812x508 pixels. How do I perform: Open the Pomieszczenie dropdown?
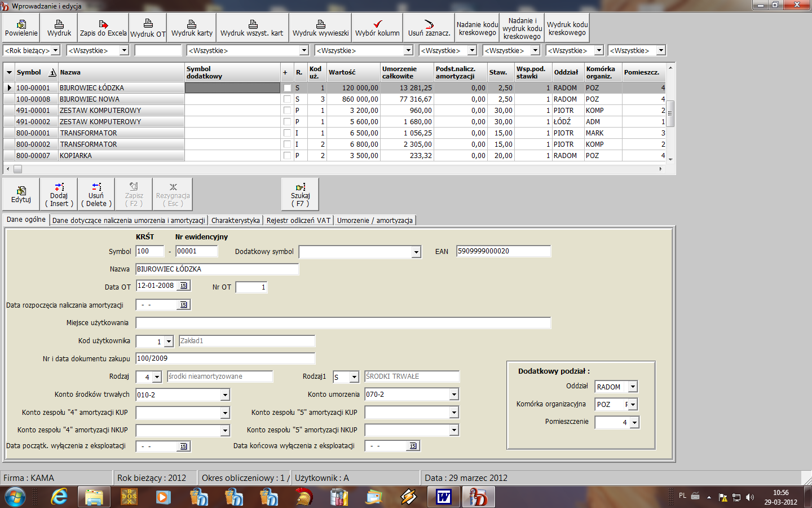(635, 422)
